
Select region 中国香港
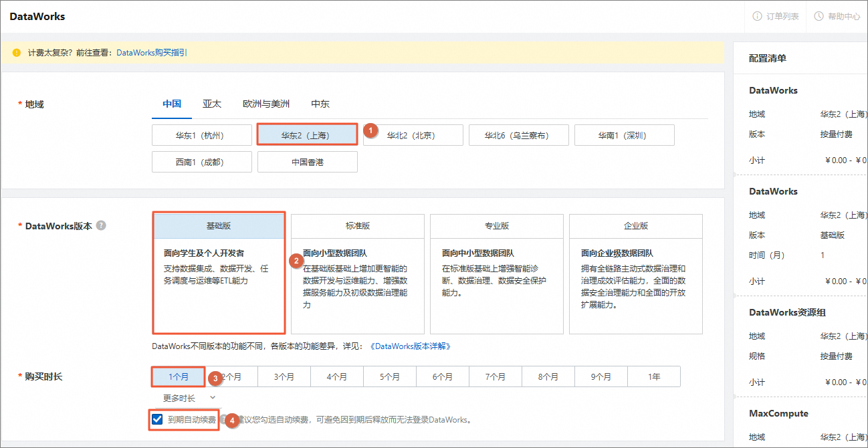pyautogui.click(x=308, y=162)
